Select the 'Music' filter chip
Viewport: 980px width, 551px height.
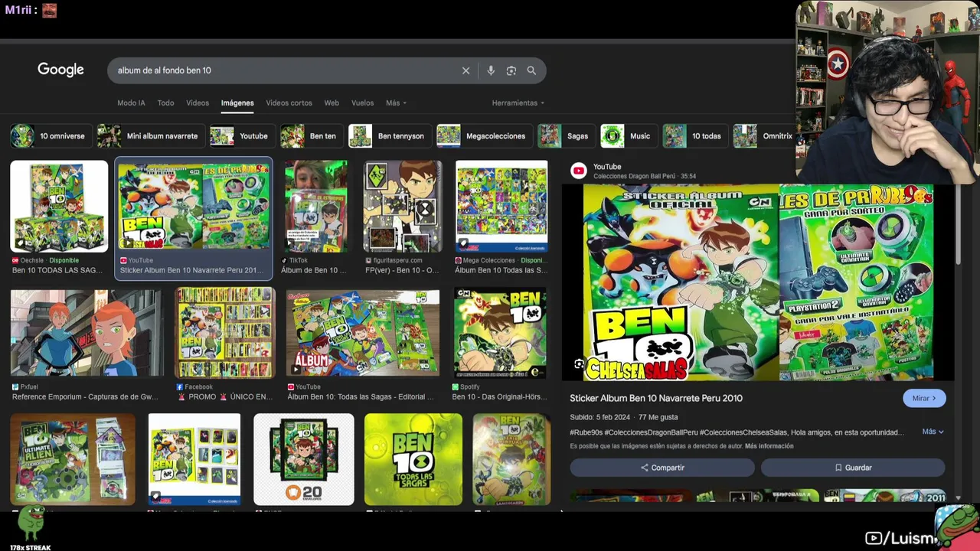click(x=629, y=136)
